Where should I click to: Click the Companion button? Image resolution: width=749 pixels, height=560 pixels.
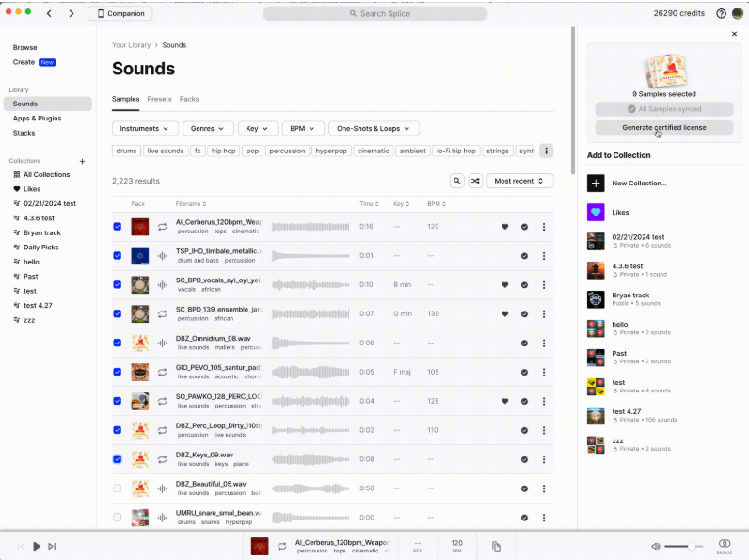click(120, 13)
